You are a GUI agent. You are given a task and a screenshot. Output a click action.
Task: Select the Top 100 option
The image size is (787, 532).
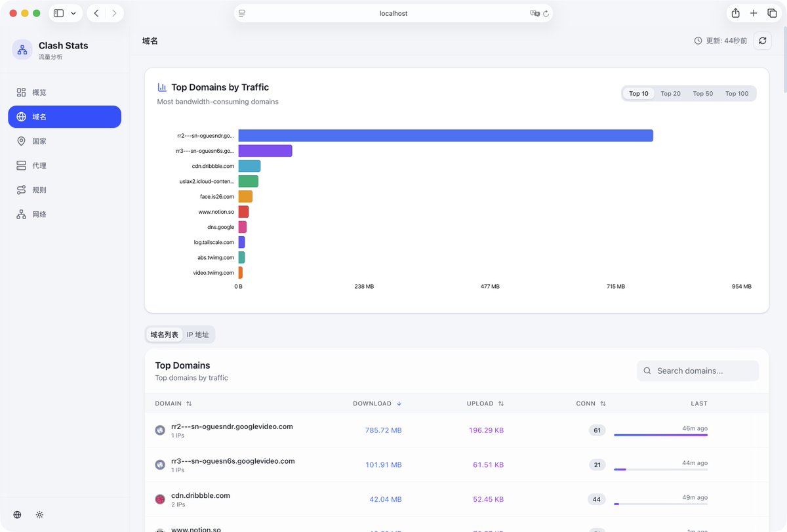[737, 94]
